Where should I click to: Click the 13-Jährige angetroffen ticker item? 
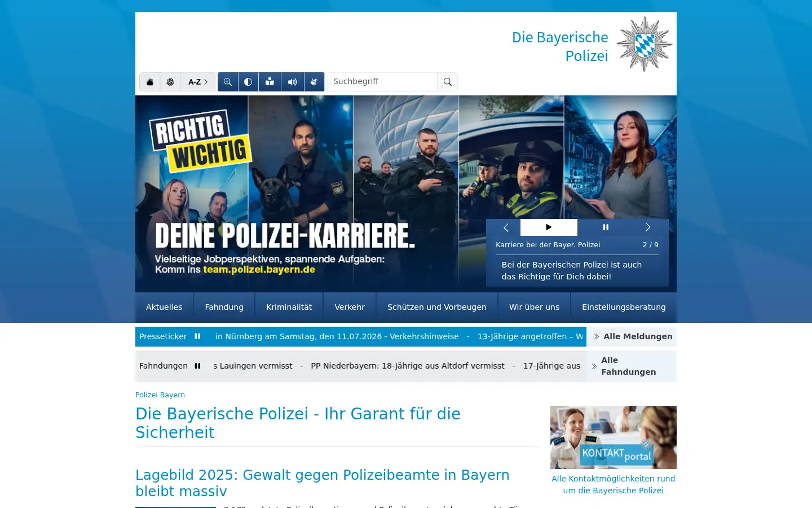click(x=530, y=336)
